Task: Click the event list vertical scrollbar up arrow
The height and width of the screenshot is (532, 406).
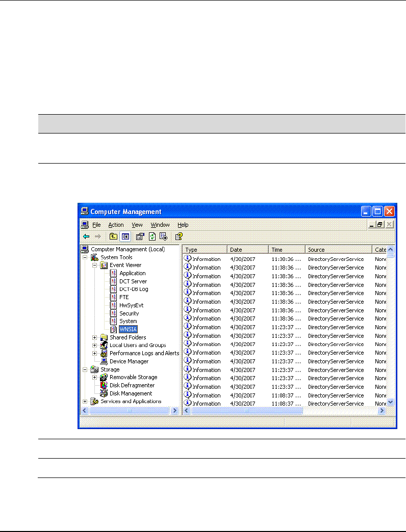Action: [390, 249]
